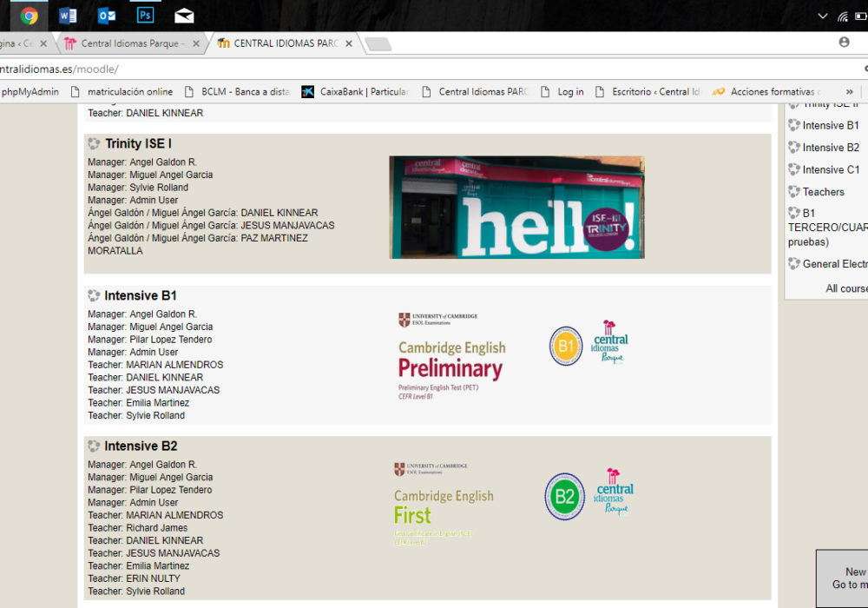Viewport: 868px width, 608px height.
Task: Click the address bar URL field
Action: click(347, 69)
